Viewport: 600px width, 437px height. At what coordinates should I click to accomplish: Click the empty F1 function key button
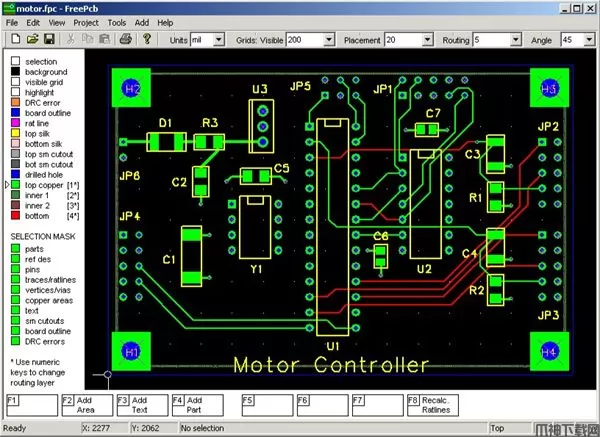pos(32,405)
